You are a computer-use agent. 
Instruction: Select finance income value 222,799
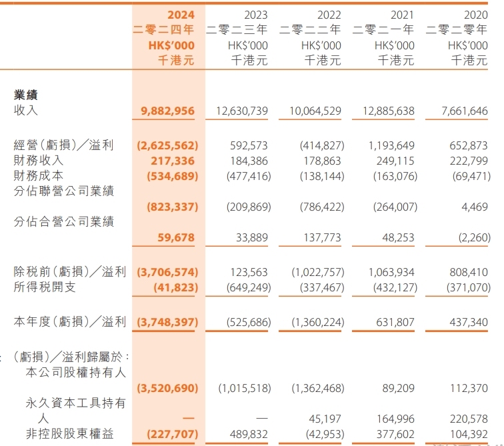point(469,161)
